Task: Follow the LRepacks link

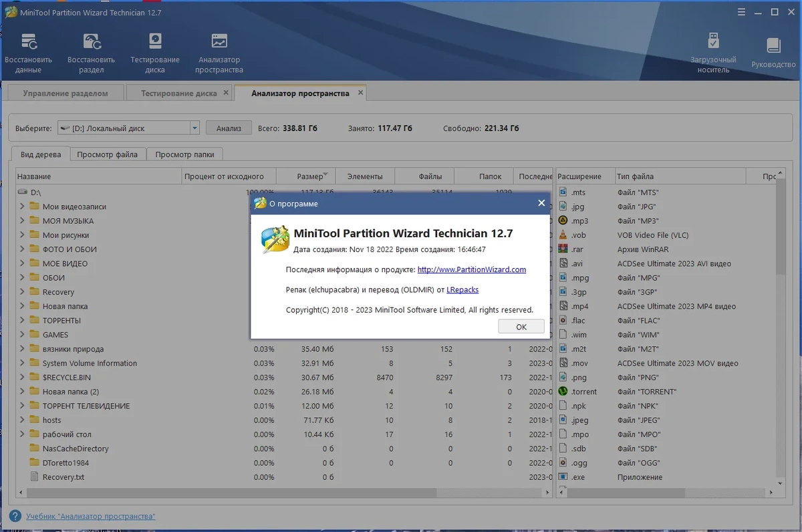Action: tap(462, 289)
